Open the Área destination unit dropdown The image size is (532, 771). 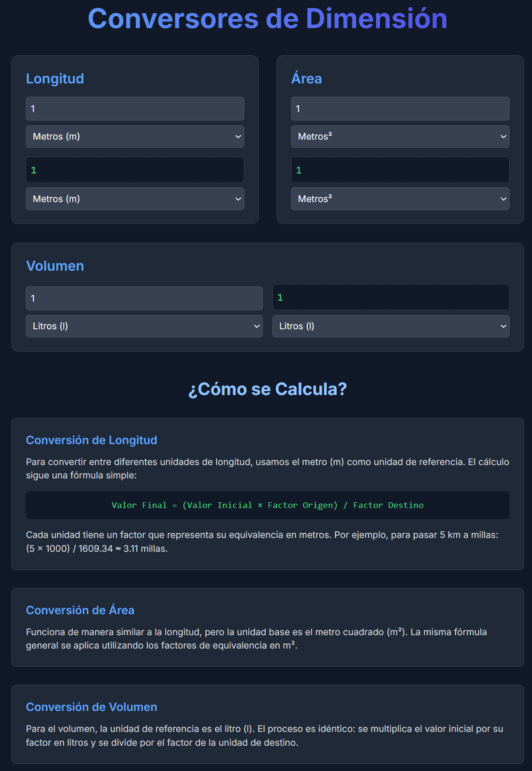[x=400, y=199]
